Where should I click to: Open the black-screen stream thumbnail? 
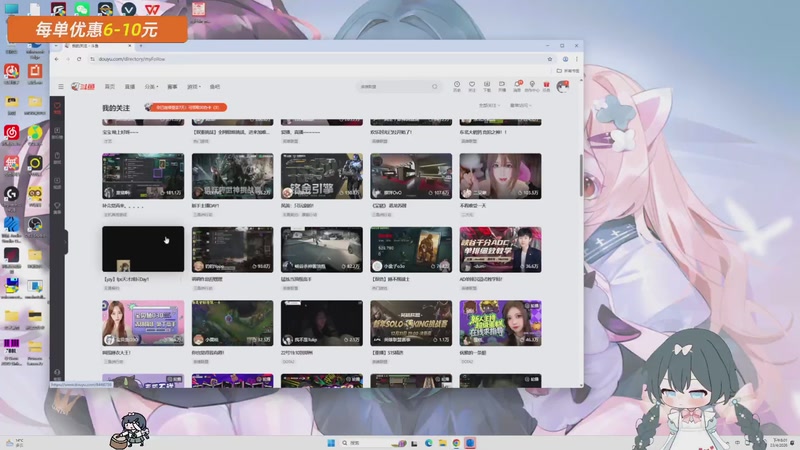click(143, 249)
